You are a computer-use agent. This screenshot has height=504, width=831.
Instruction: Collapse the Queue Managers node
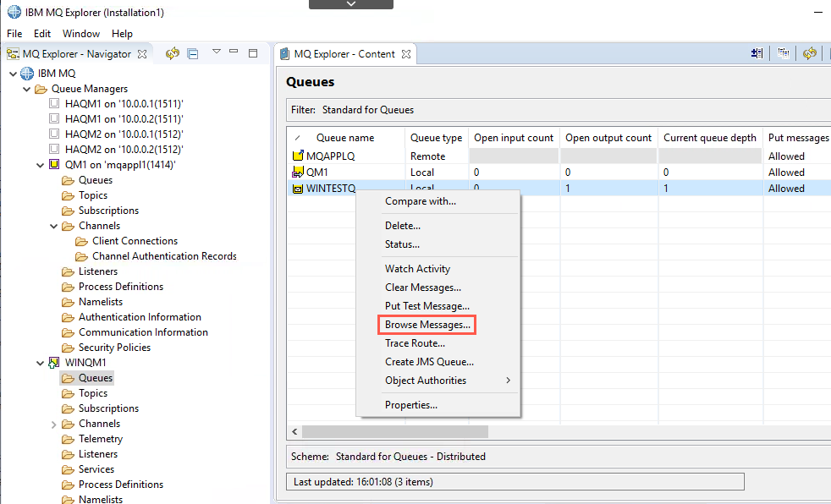[26, 89]
